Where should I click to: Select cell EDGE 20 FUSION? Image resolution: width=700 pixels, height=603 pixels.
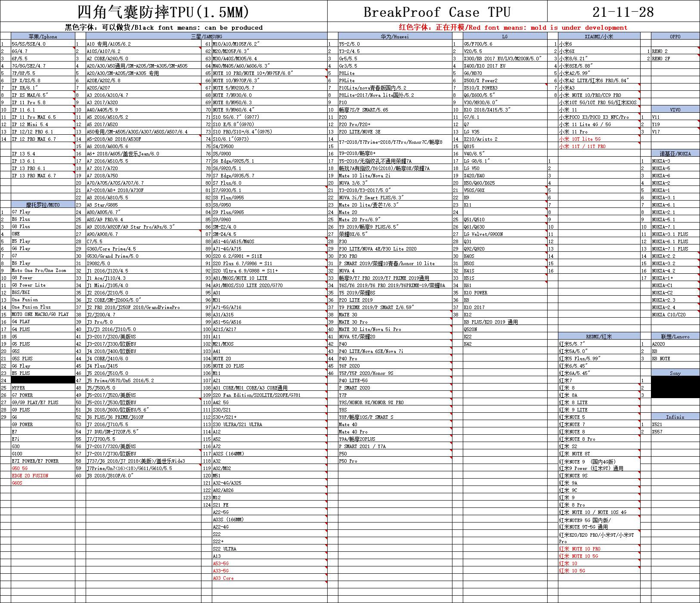[43, 476]
